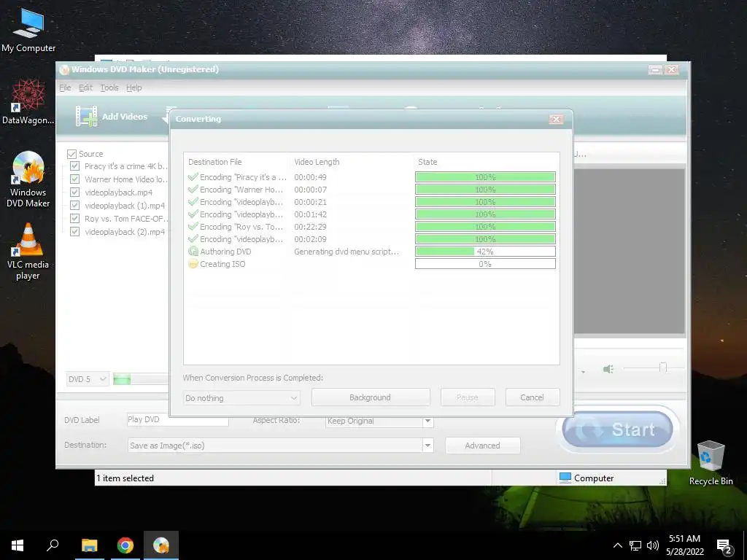747x560 pixels.
Task: Click the Pause button
Action: click(468, 397)
